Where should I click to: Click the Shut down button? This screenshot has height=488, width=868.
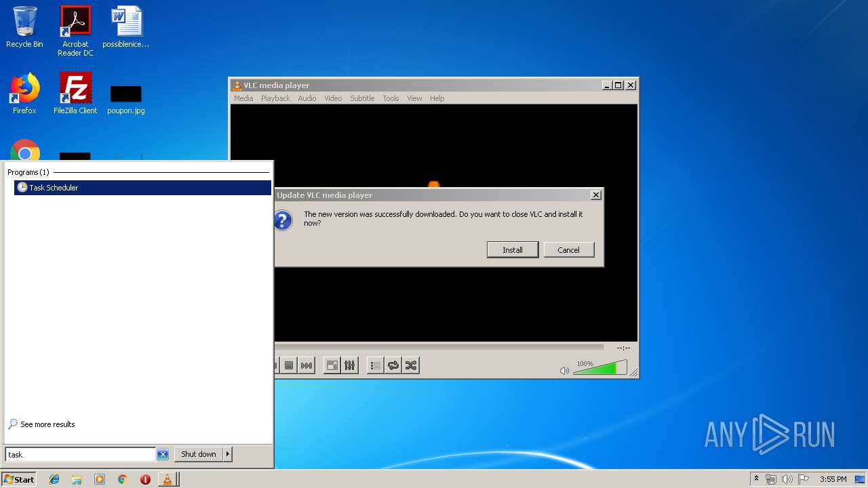coord(199,454)
